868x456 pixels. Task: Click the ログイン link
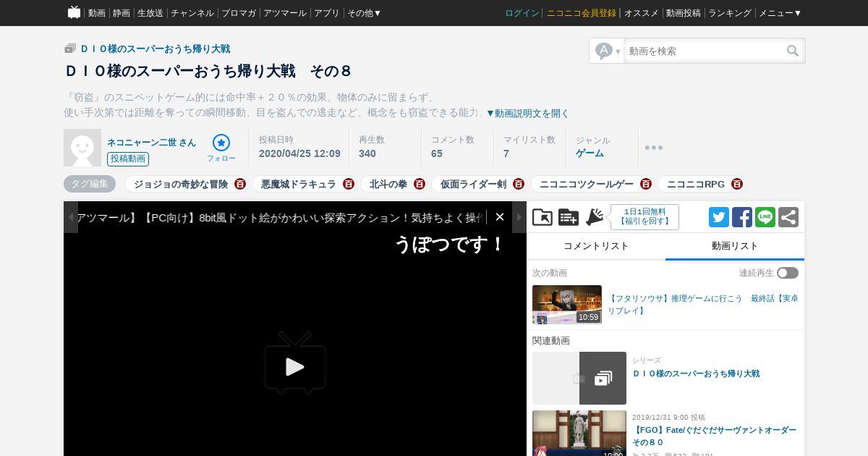coord(522,13)
